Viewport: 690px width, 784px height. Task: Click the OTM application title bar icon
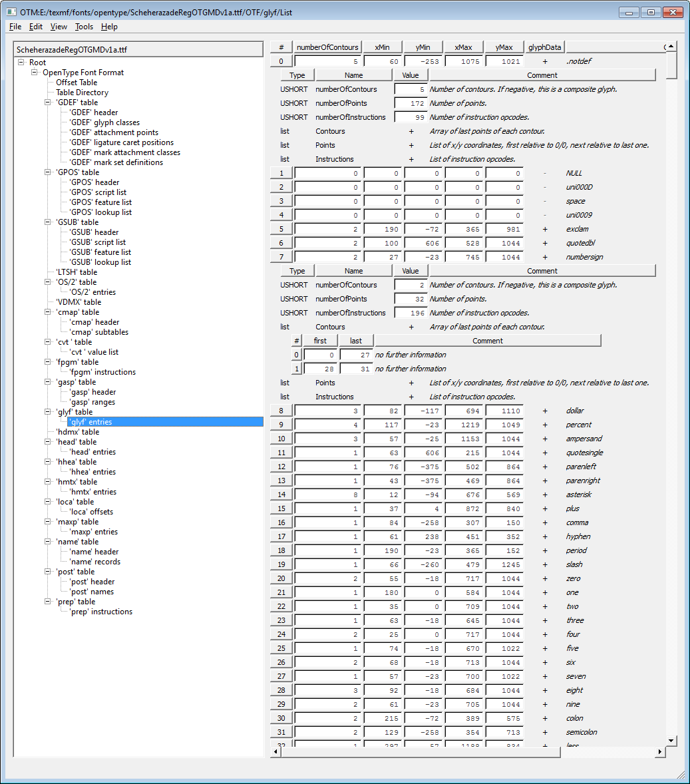click(x=11, y=12)
